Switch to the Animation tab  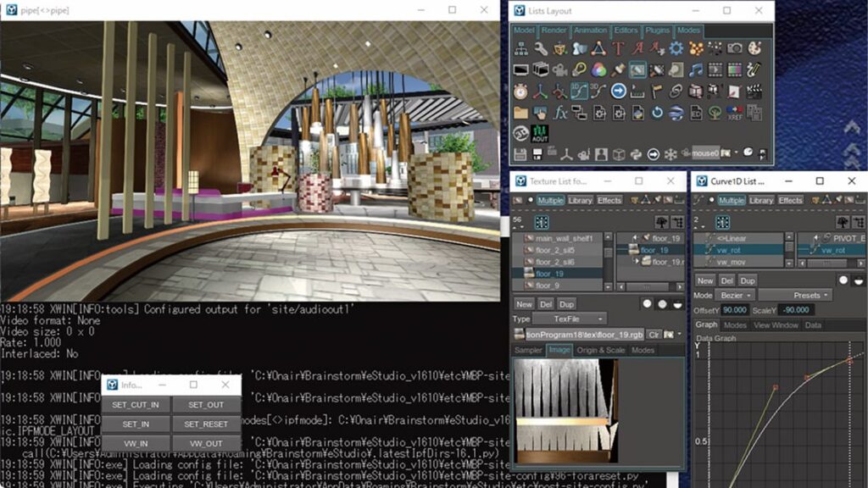(590, 30)
